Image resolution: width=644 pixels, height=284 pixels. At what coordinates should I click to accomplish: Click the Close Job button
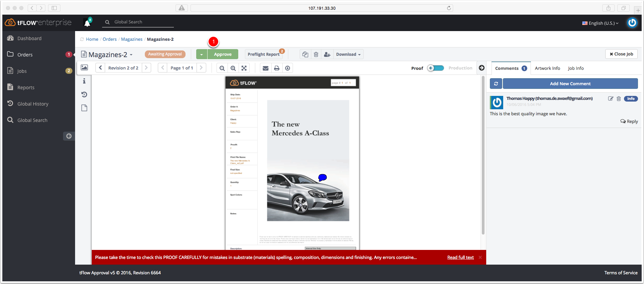pyautogui.click(x=621, y=54)
